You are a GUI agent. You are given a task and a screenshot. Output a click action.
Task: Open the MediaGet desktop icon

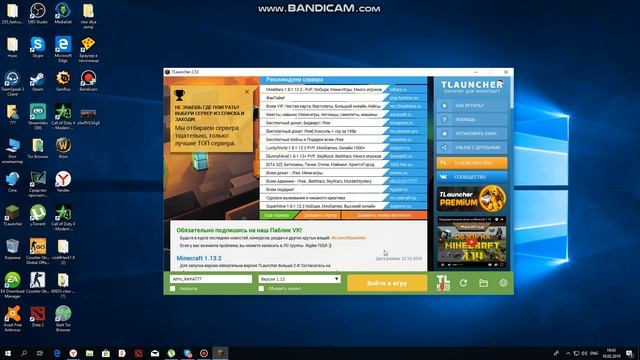[x=63, y=13]
